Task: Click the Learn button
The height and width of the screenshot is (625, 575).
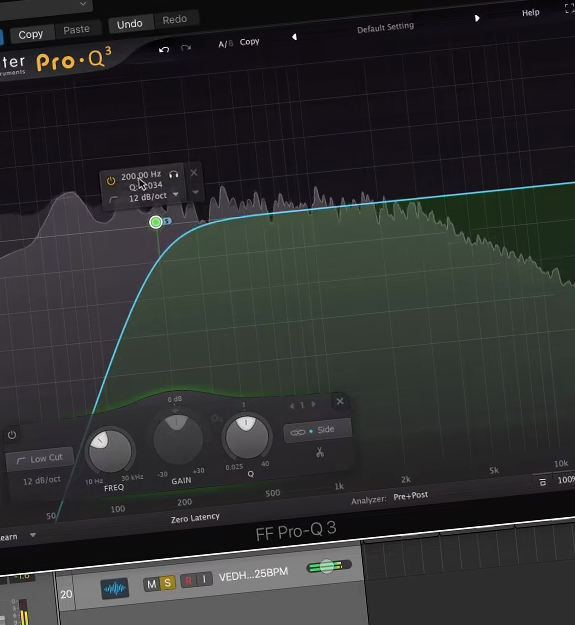Action: pos(8,537)
